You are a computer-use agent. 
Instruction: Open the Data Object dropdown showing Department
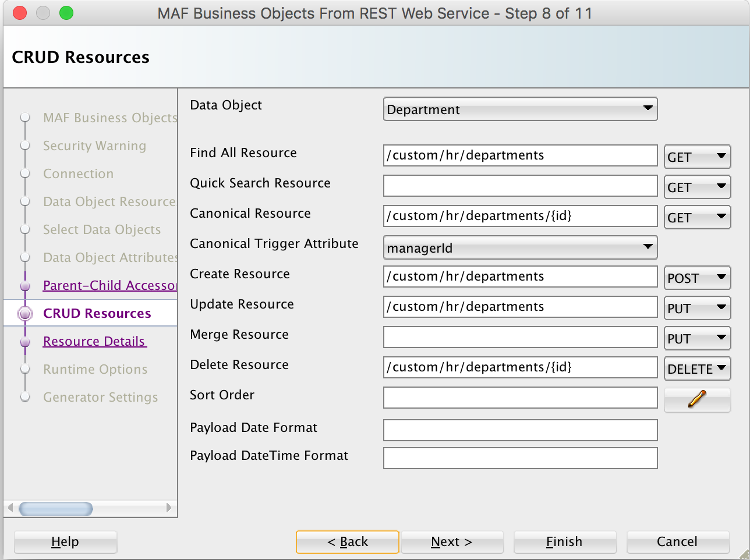[520, 109]
